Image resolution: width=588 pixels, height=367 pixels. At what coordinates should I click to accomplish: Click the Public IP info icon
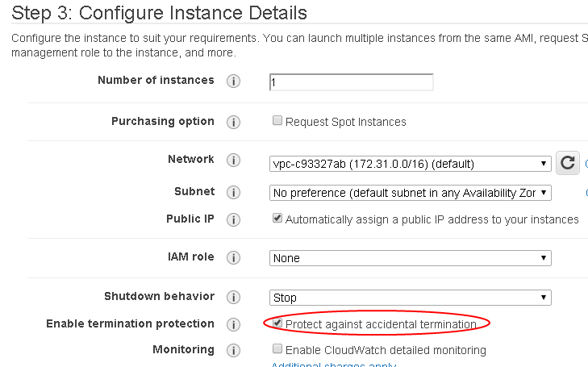click(x=233, y=219)
